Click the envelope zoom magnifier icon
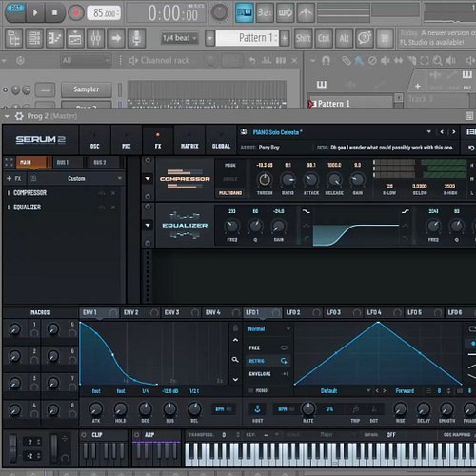The image size is (476, 476). [x=235, y=360]
